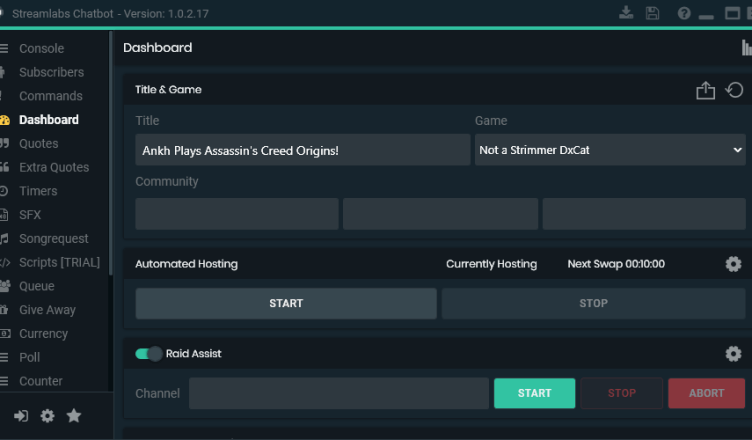752x440 pixels.
Task: Click the green Raid Assist START button
Action: (x=534, y=393)
